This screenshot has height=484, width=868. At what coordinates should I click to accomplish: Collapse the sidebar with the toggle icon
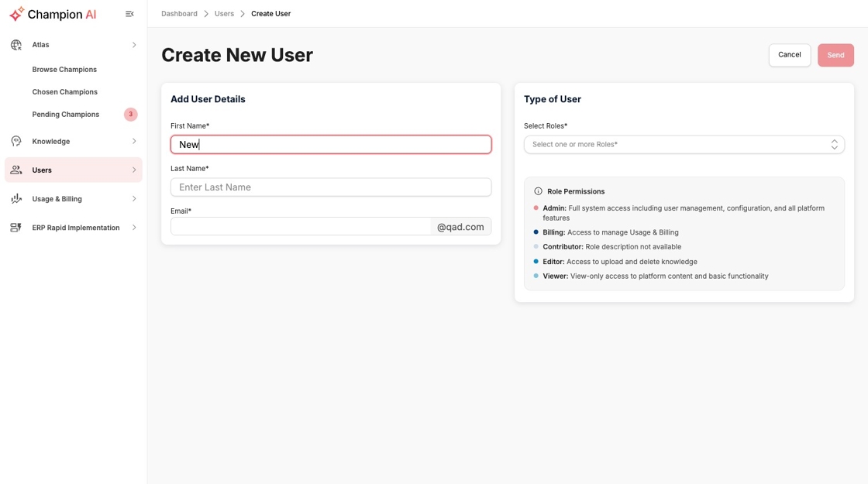tap(129, 14)
